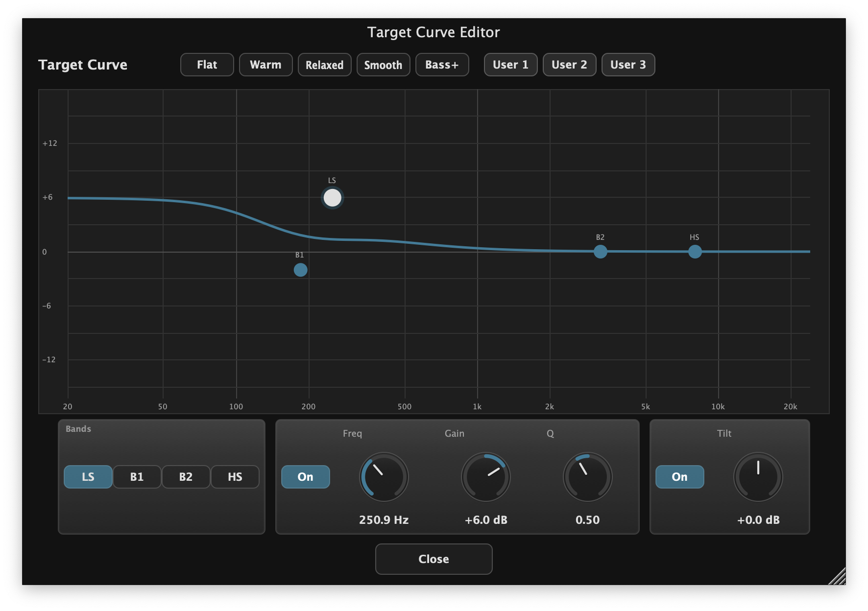Load the User 2 preset

coord(570,65)
